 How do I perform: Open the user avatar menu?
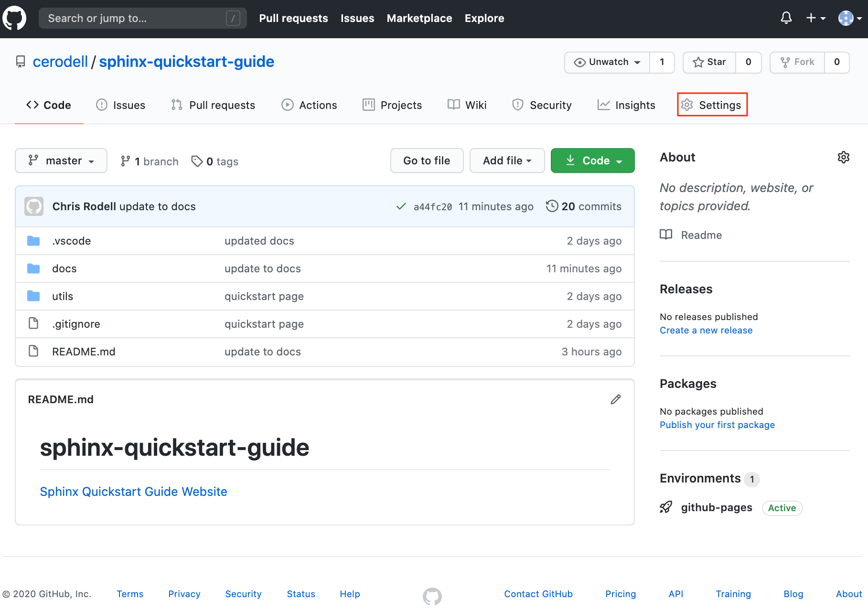(x=850, y=18)
